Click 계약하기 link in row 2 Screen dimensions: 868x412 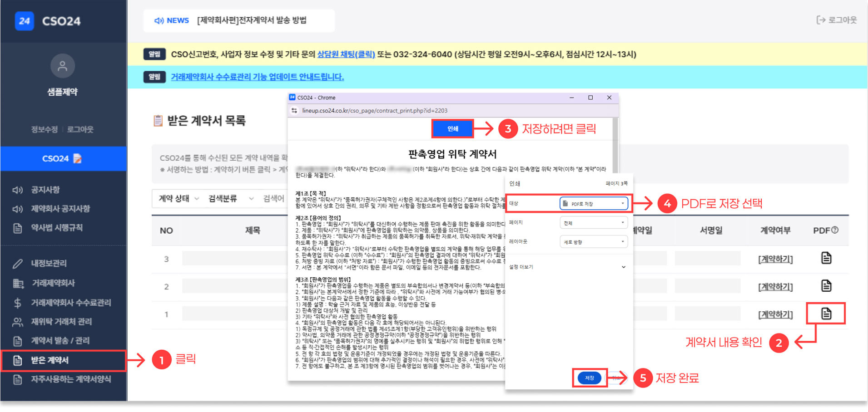point(775,287)
